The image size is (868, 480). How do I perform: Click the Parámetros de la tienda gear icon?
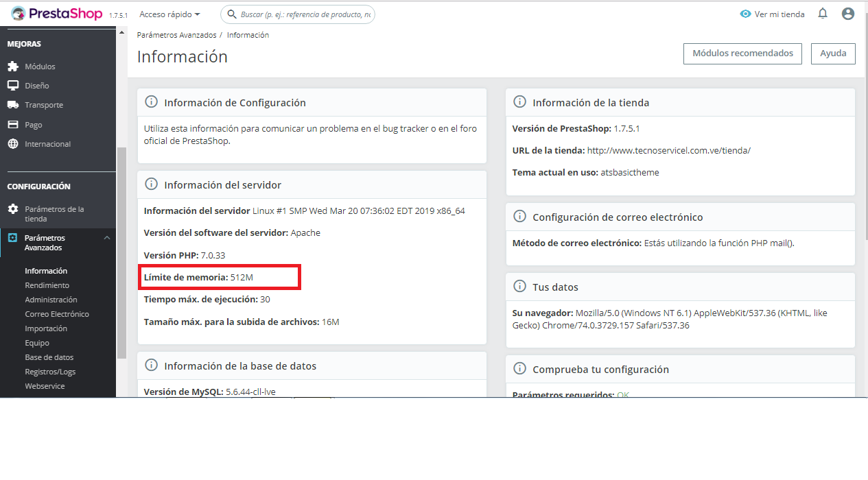(x=12, y=208)
